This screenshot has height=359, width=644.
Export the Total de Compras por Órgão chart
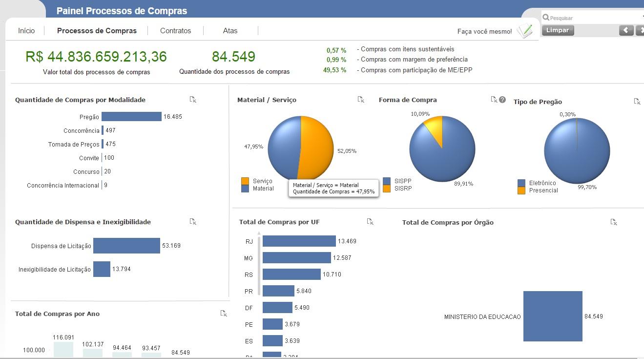coord(614,222)
